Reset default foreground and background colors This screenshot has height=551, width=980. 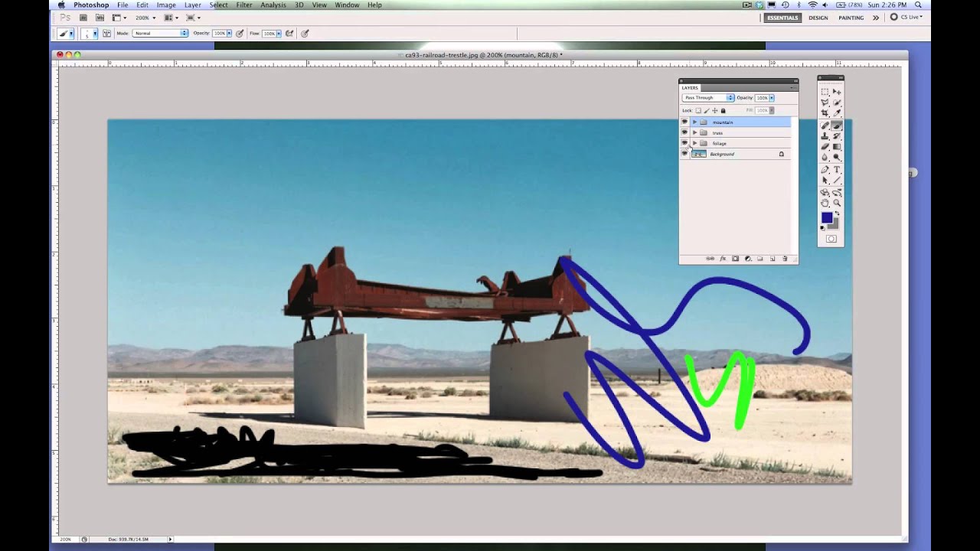click(x=823, y=228)
